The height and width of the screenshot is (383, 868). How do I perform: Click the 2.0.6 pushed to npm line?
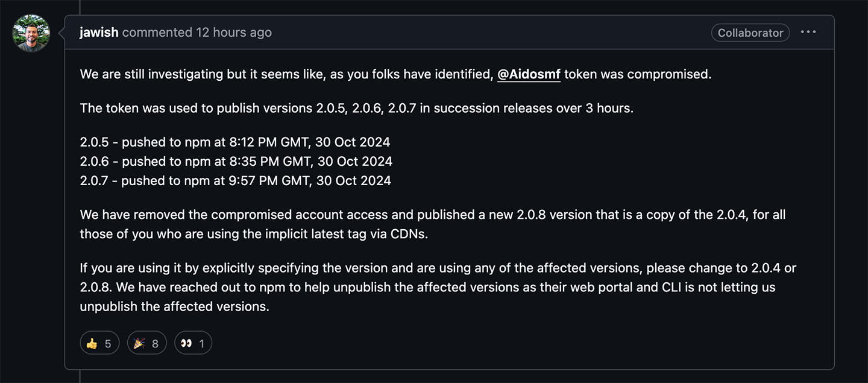(236, 162)
